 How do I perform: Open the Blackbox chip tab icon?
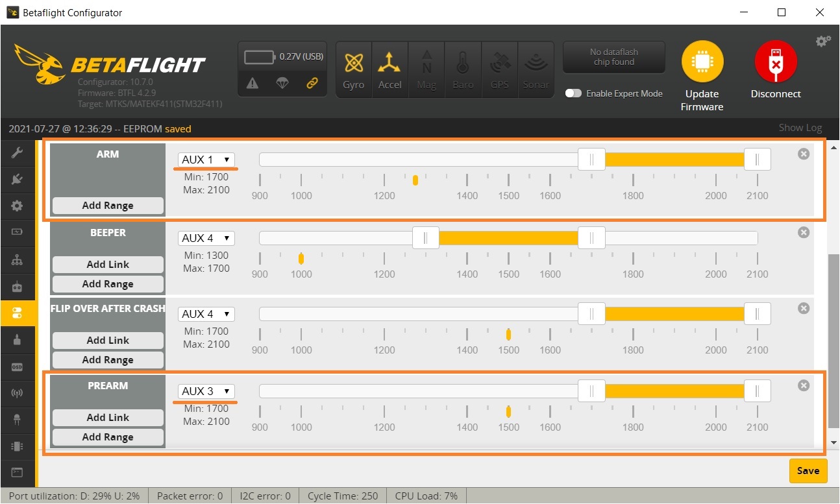point(18,446)
